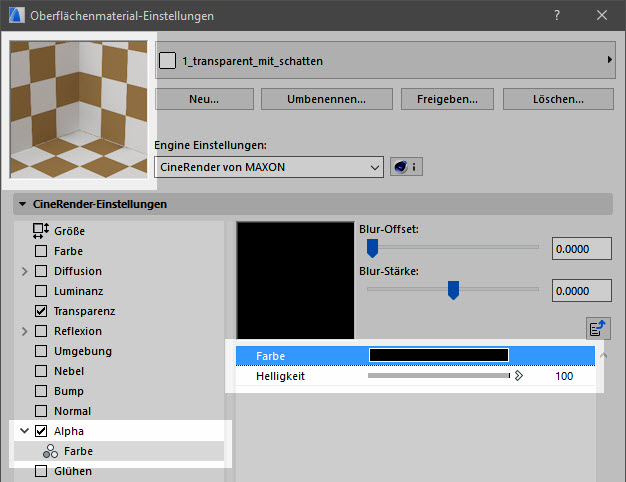Select the Farbe sub-item under Alpha

tap(119, 451)
